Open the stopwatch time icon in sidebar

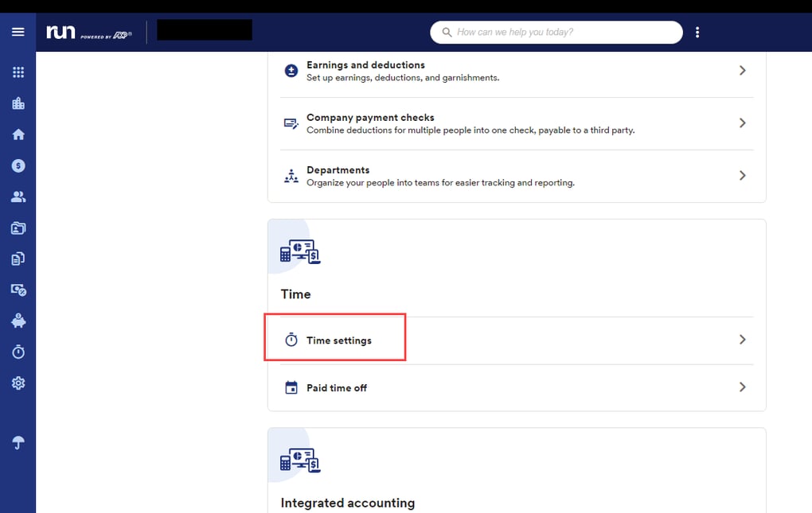18,352
